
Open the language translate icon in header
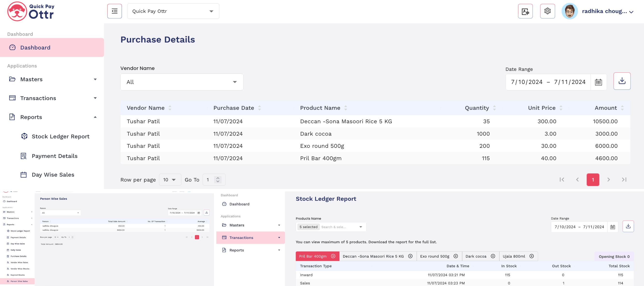tap(525, 11)
